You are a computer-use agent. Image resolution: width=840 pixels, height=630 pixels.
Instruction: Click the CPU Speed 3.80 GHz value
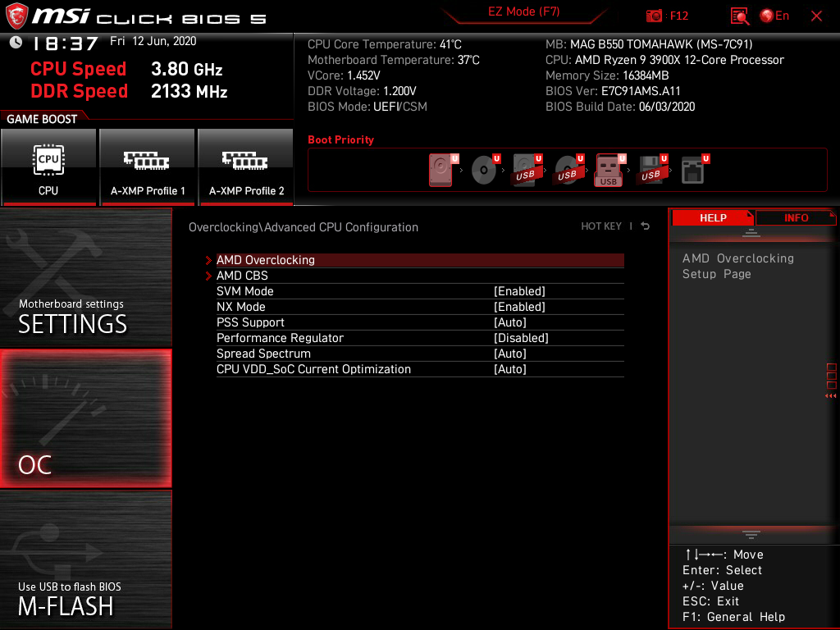tap(186, 69)
